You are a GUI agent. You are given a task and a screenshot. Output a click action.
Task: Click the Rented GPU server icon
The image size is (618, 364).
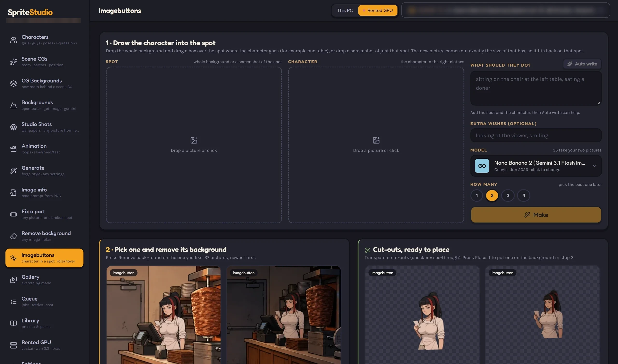click(x=14, y=345)
